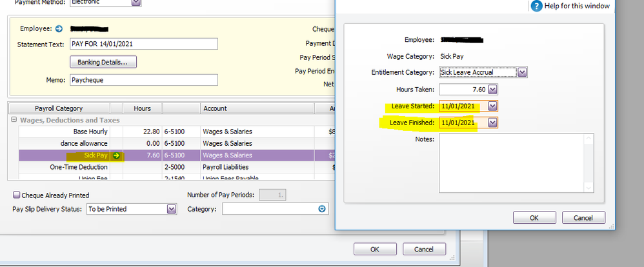Toggle the Cheque Already Printed checkbox

click(16, 195)
